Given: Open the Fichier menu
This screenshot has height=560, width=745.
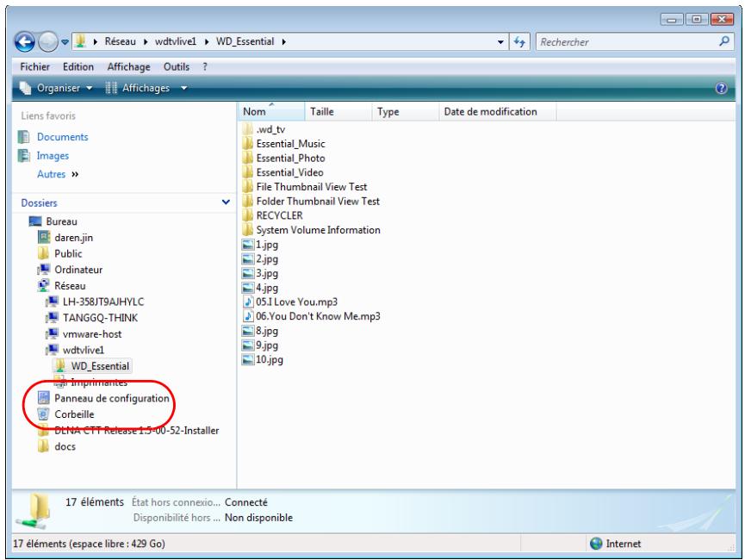Looking at the screenshot, I should (x=34, y=67).
